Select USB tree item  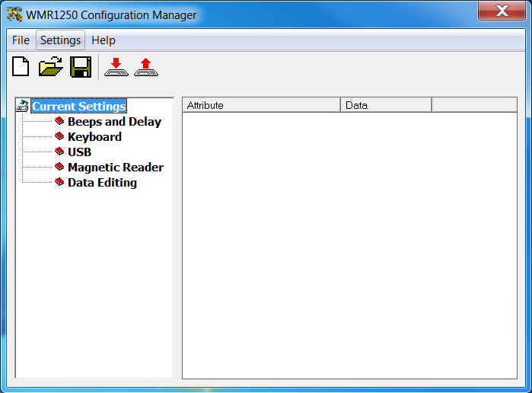(79, 152)
